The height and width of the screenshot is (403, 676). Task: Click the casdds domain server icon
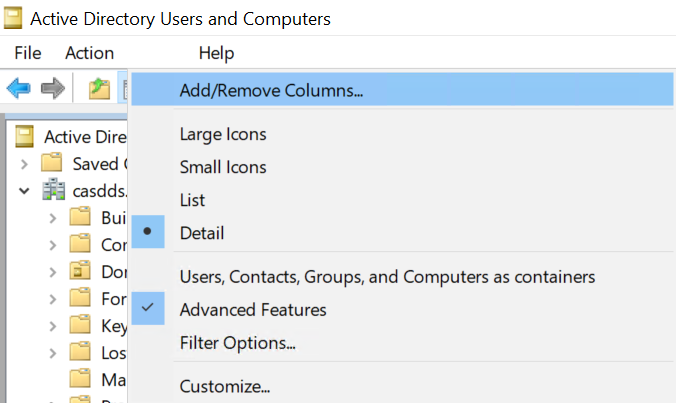click(53, 189)
